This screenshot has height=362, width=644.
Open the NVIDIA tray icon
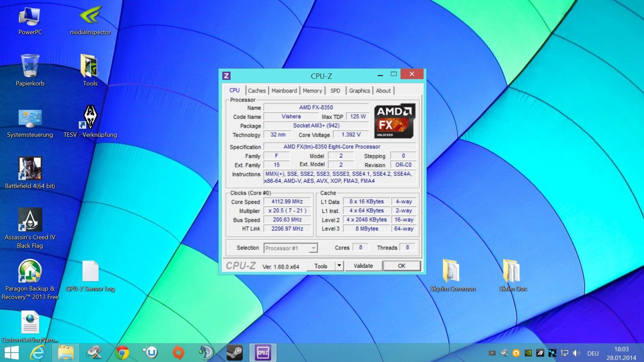click(528, 353)
